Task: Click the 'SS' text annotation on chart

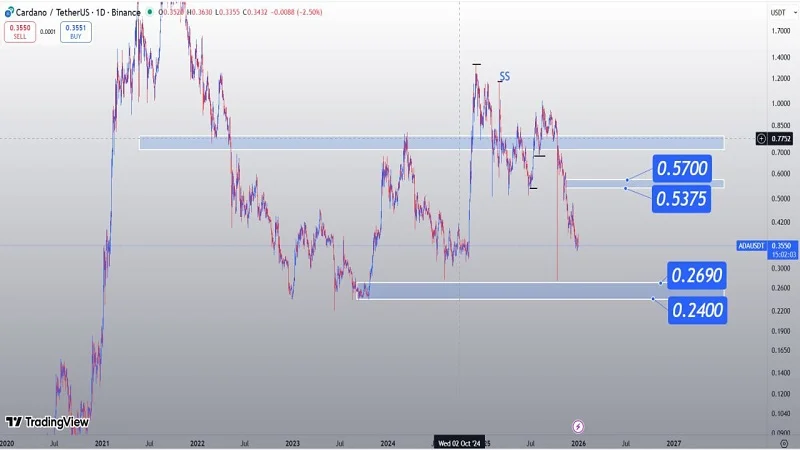Action: 505,76
